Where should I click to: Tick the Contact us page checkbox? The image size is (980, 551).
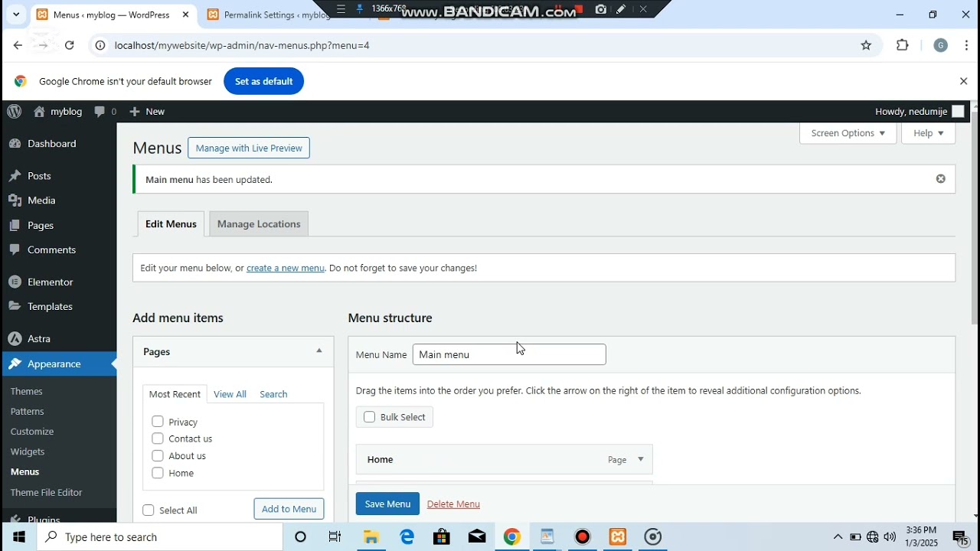[x=158, y=439]
